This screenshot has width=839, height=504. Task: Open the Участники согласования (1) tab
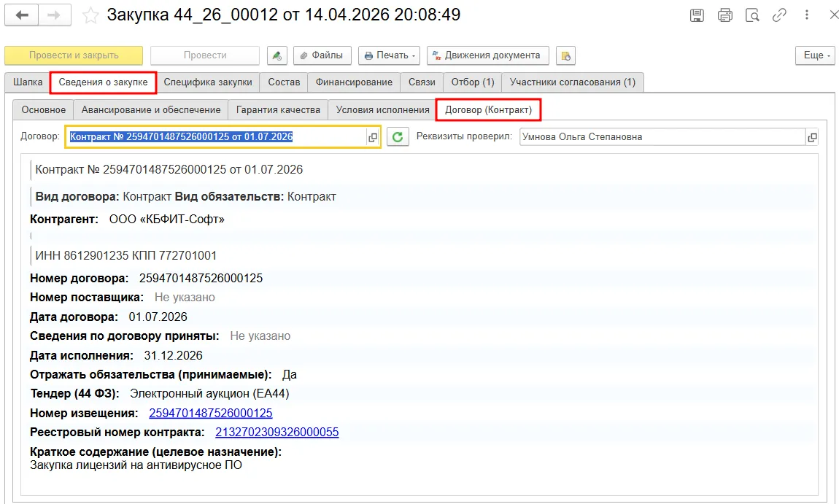pyautogui.click(x=573, y=82)
